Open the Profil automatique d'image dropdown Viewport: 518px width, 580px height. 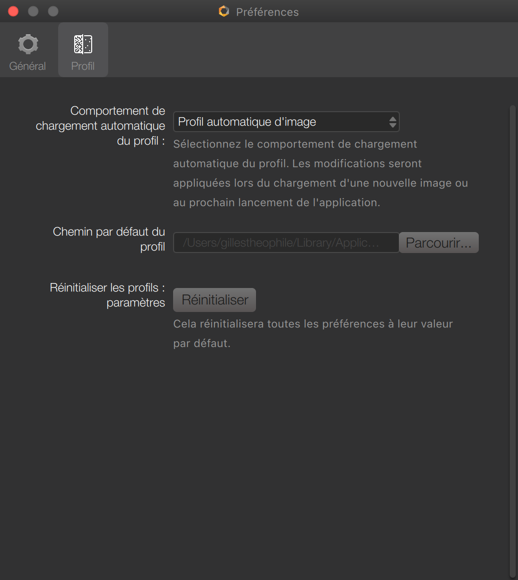click(x=286, y=122)
